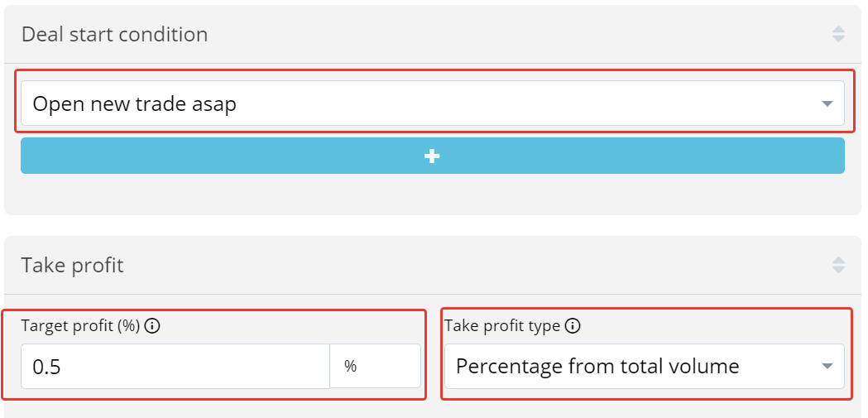This screenshot has height=418, width=868.
Task: Click the info icon beside Take profit type
Action: click(x=573, y=326)
